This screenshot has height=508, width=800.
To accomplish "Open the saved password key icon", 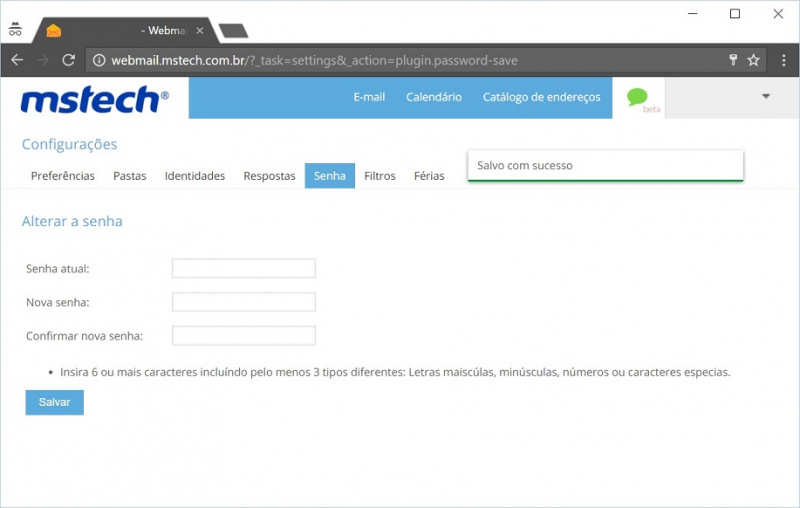I will [x=733, y=60].
